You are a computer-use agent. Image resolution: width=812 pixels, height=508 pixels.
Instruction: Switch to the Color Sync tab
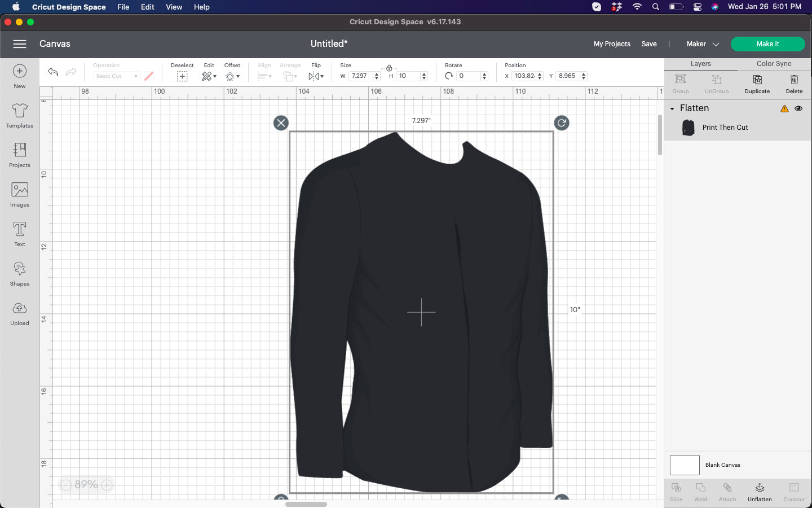tap(774, 64)
